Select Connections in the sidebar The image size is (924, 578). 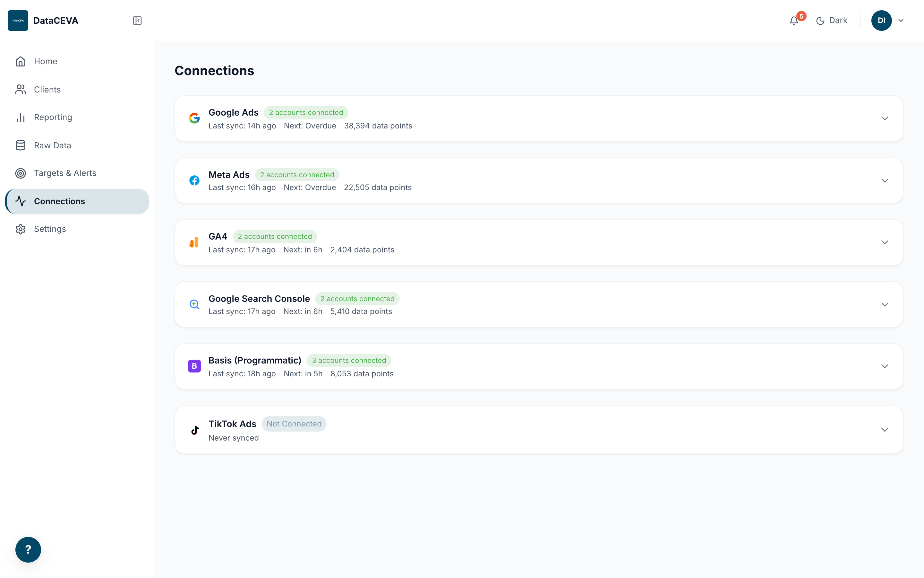click(x=77, y=201)
